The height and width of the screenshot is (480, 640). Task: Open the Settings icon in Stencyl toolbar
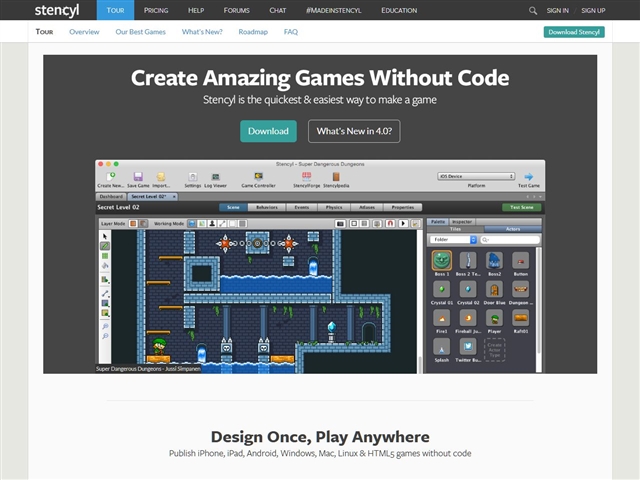[193, 177]
